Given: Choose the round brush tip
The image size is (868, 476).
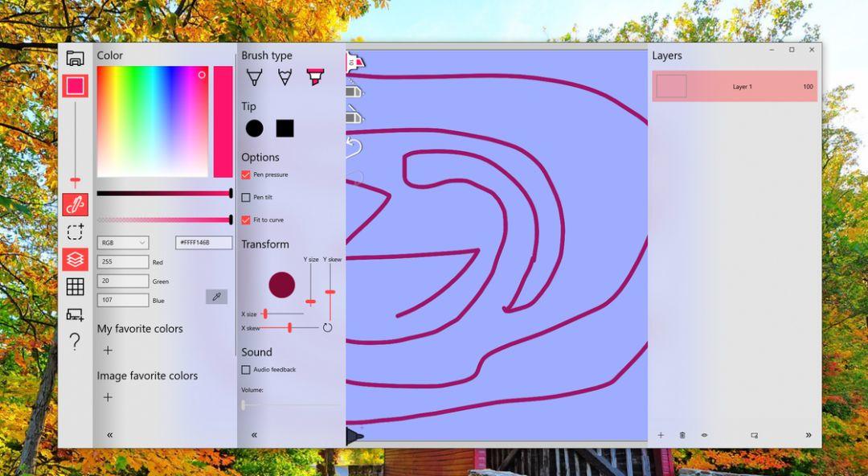Looking at the screenshot, I should [x=255, y=129].
